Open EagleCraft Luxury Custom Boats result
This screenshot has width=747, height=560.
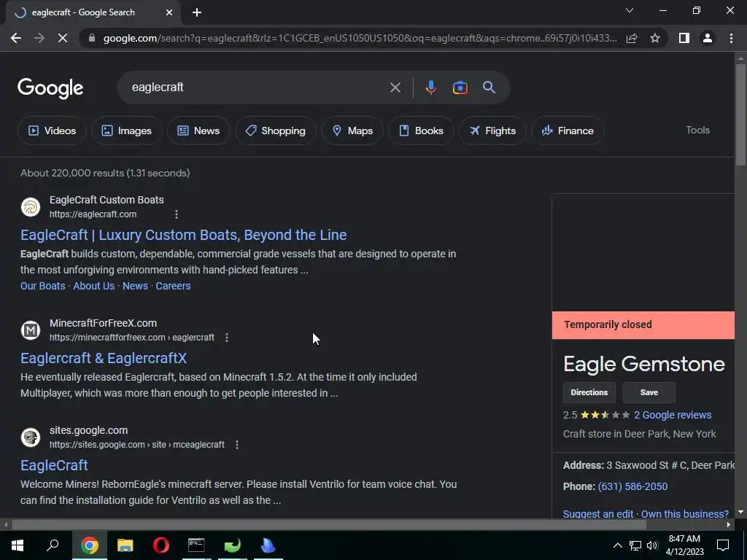coord(183,235)
